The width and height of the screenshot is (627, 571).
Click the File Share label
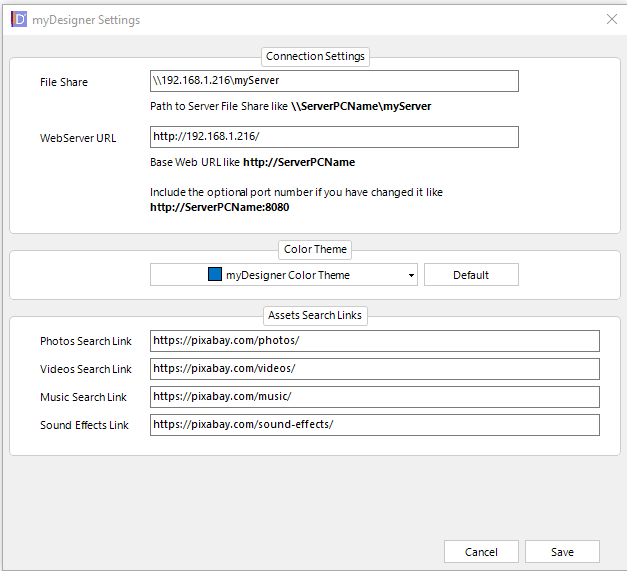[64, 82]
